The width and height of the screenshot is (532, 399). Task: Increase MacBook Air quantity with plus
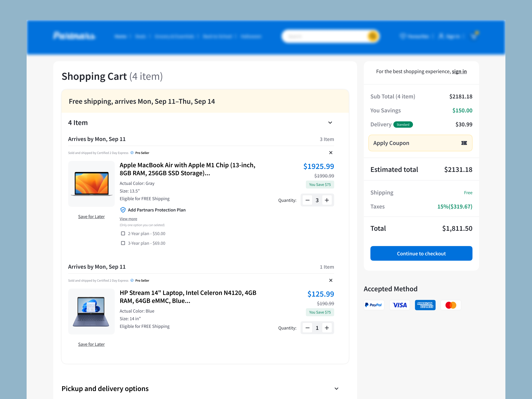coord(327,200)
